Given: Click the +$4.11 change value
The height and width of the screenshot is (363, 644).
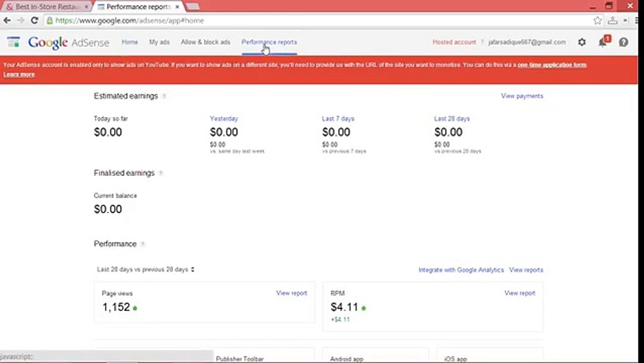Looking at the screenshot, I should coord(340,320).
